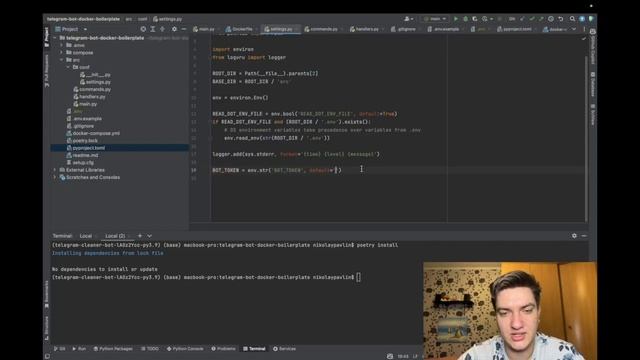Open Local terminal session tab

[85, 236]
